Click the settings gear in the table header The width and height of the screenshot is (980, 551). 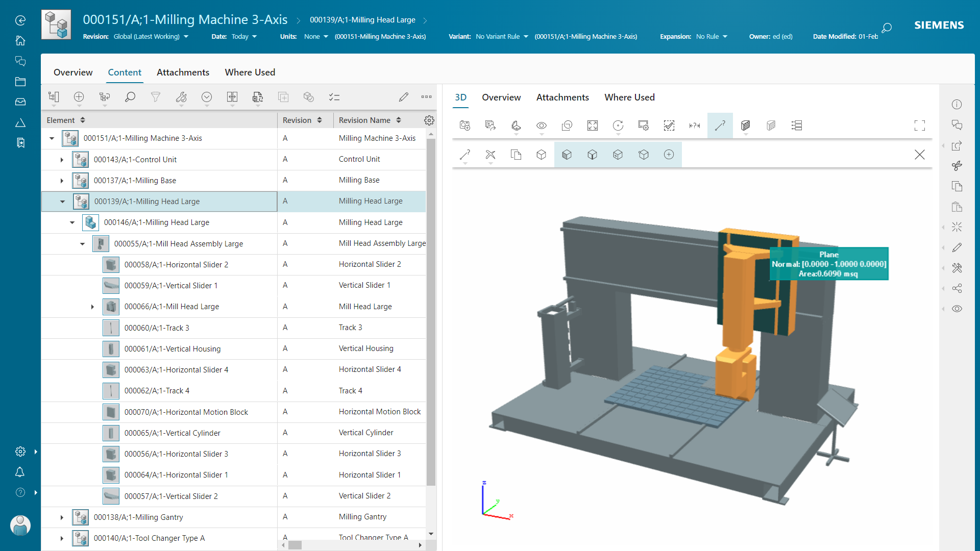429,120
